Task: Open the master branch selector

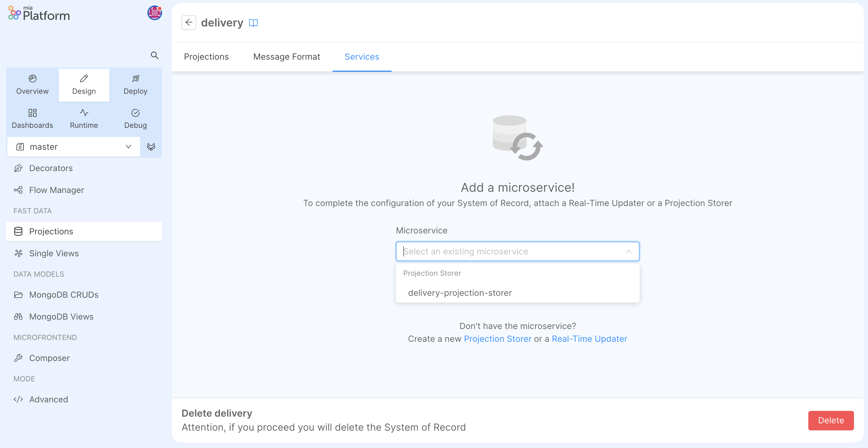Action: [x=73, y=146]
